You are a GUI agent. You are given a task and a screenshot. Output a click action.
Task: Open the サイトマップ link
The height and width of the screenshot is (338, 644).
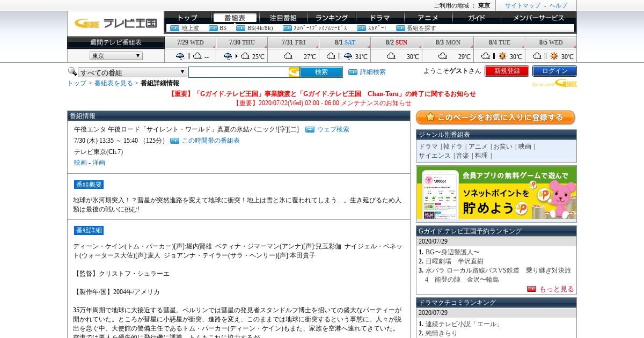point(523,5)
